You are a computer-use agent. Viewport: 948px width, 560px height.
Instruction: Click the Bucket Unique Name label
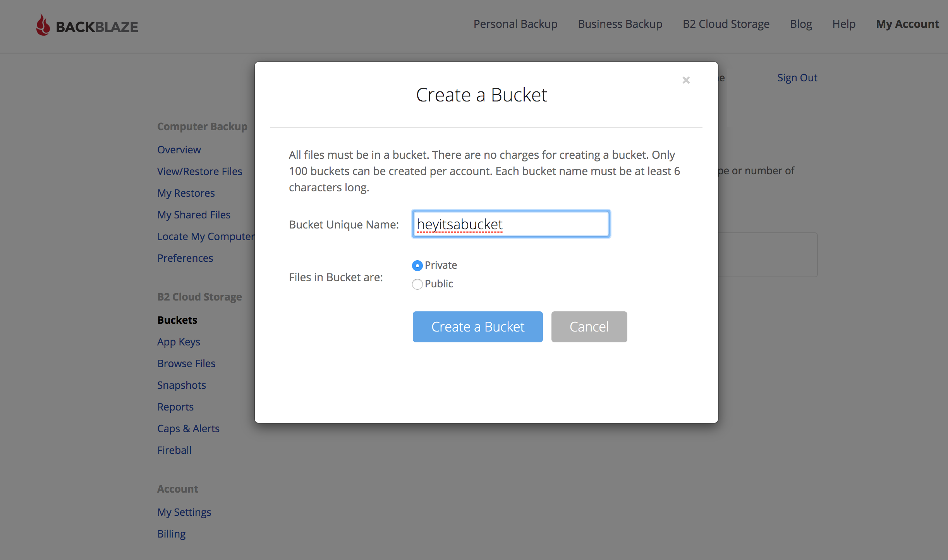(x=344, y=225)
